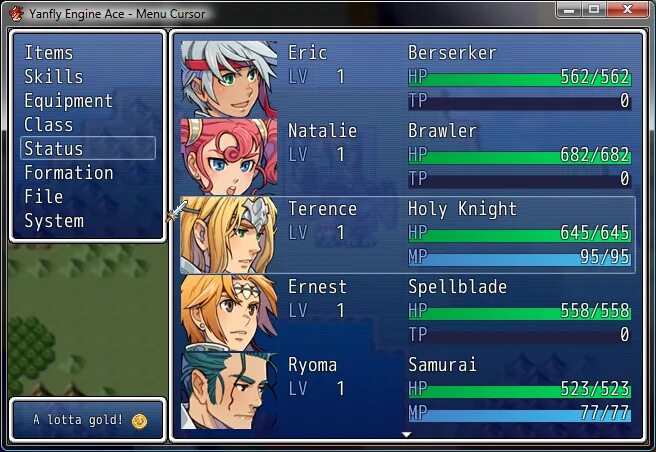Choose Terence's portrait in party list

(229, 235)
